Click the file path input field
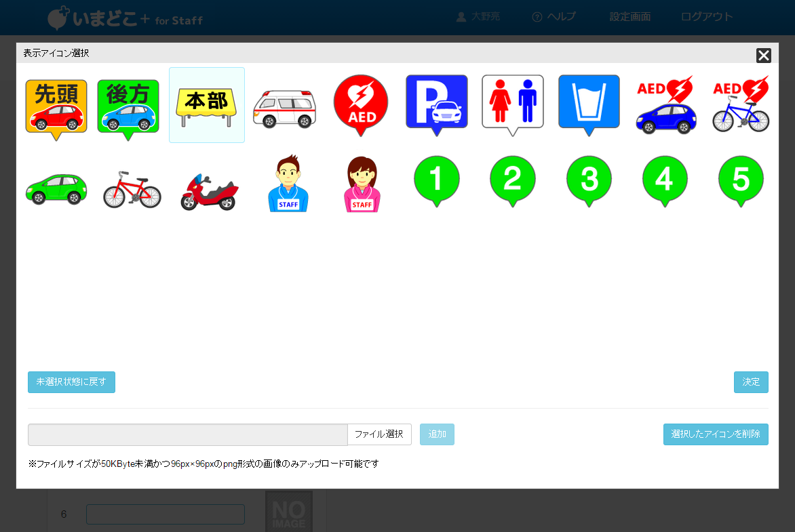 187,434
